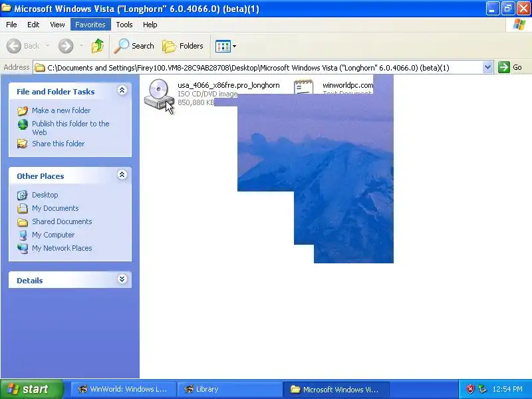Image resolution: width=532 pixels, height=399 pixels.
Task: Click the red security shield tray icon
Action: pyautogui.click(x=470, y=389)
